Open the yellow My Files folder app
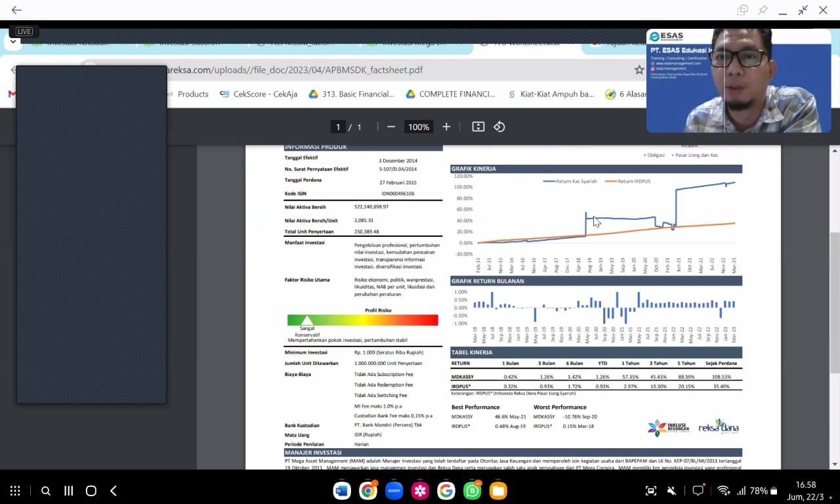Screen dimensions: 840x504 click(498, 490)
